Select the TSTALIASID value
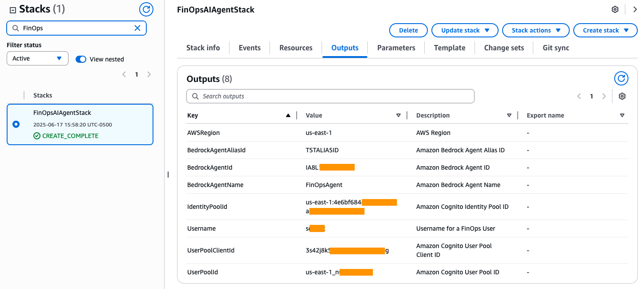 point(322,150)
